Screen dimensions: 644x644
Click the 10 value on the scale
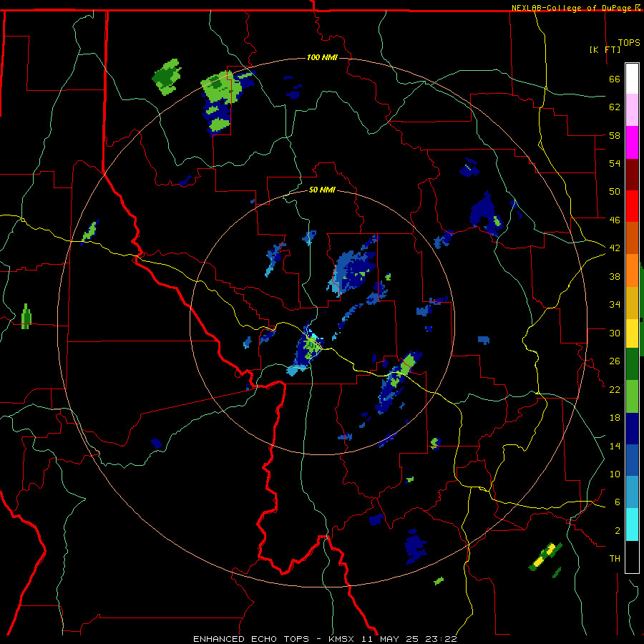pyautogui.click(x=615, y=474)
